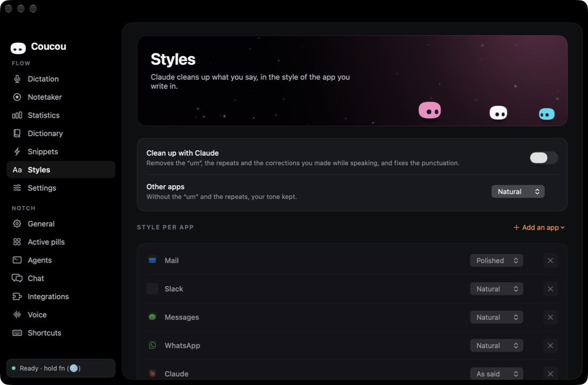The image size is (588, 385).
Task: Go to the Dictation section
Action: coord(61,79)
